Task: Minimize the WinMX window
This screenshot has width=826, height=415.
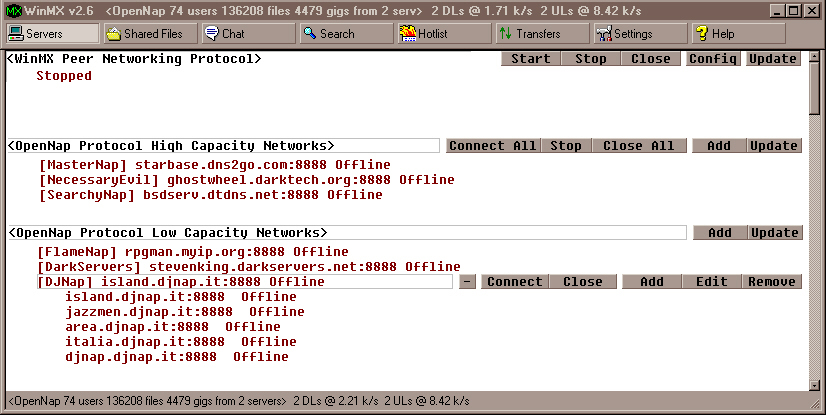Action: [777, 11]
